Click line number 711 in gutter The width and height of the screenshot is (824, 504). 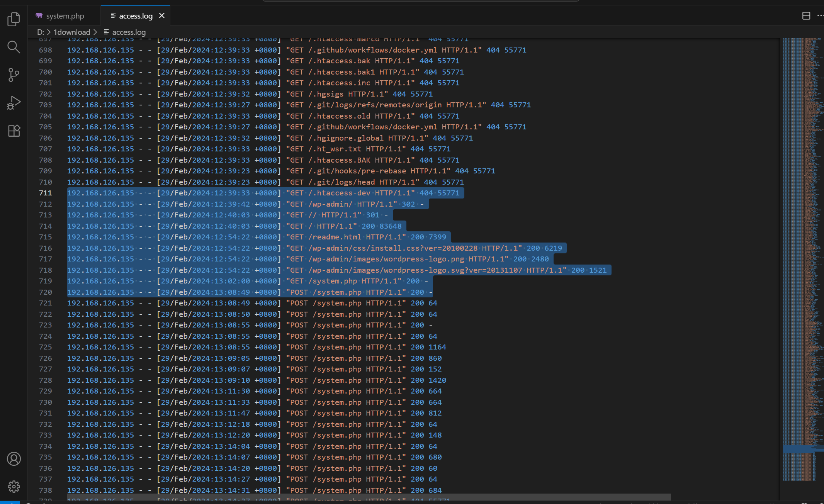click(x=45, y=193)
